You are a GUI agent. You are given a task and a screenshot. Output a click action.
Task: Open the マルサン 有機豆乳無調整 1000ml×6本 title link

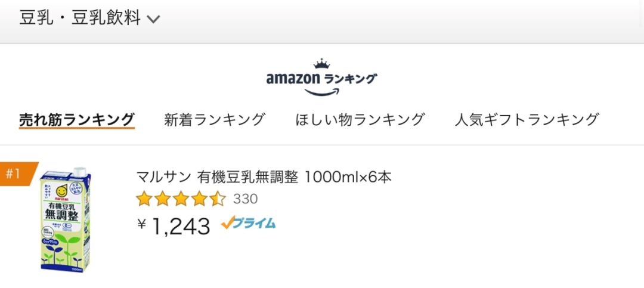point(264,177)
